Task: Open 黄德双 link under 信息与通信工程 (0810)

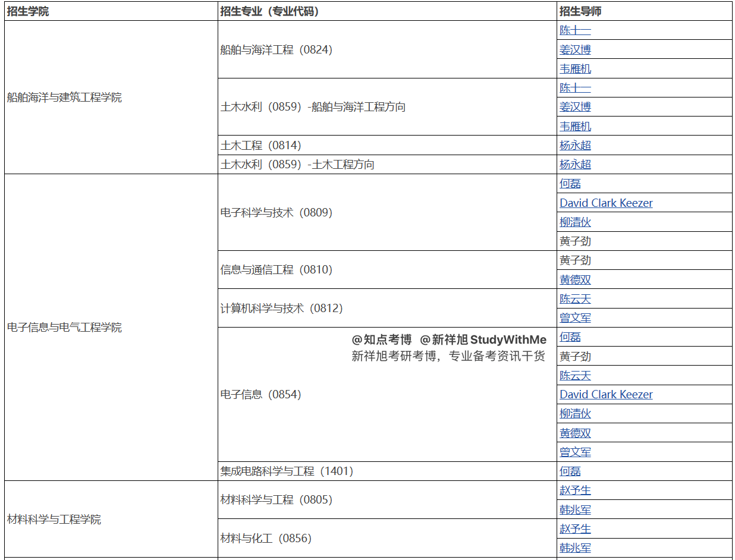Action: 575,279
